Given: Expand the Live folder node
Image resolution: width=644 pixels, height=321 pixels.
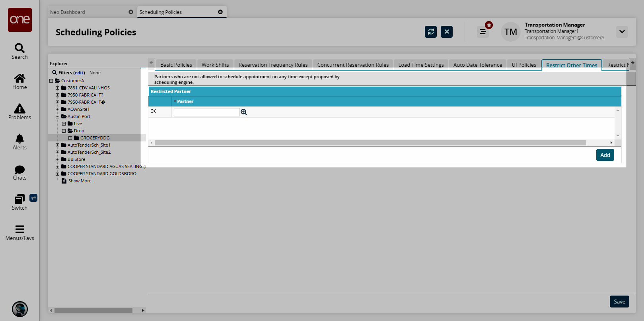Looking at the screenshot, I should click(64, 124).
